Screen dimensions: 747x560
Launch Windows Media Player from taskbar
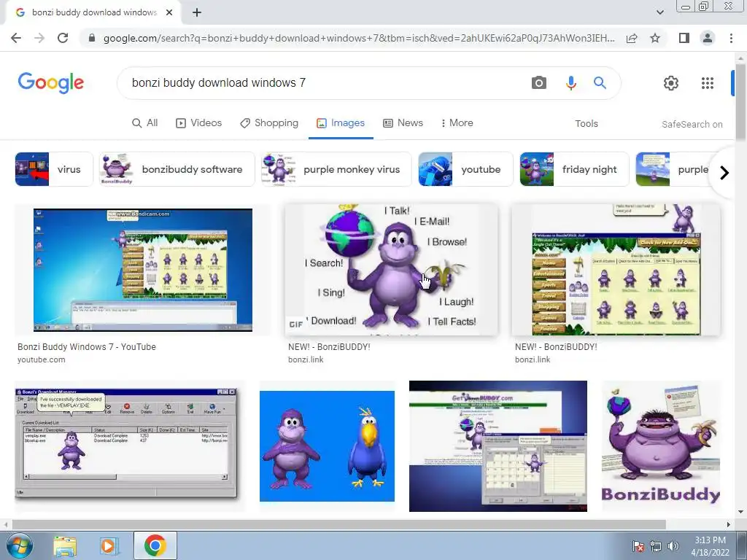pos(108,546)
